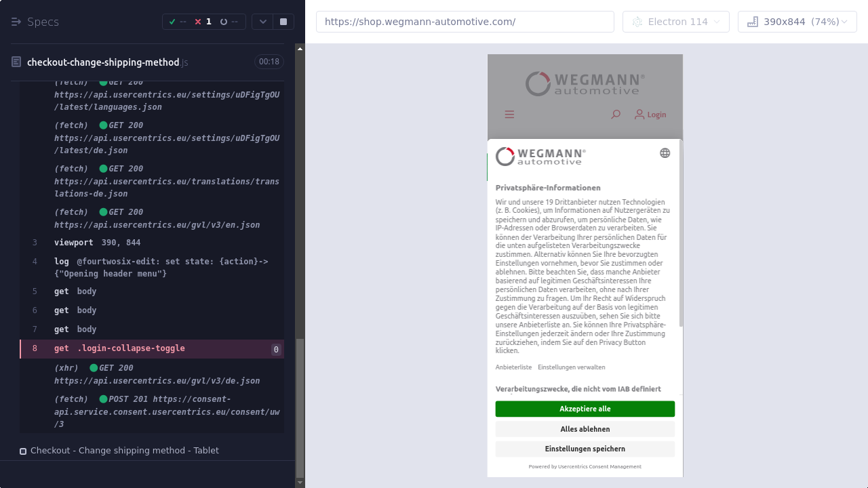Open the Anbieterliste tab in consent dialog
This screenshot has width=868, height=488.
pyautogui.click(x=513, y=367)
